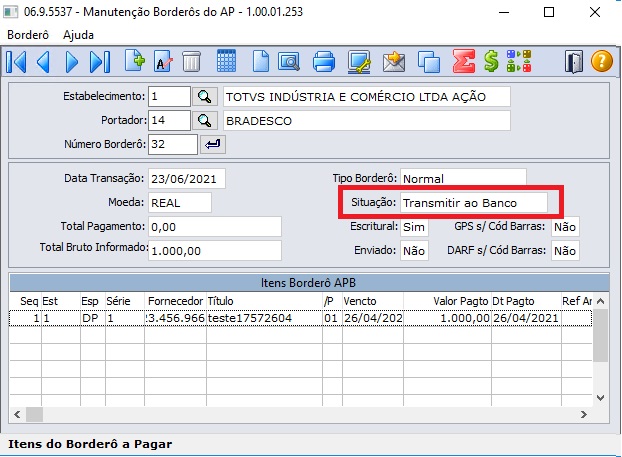
Task: Click the printer icon
Action: tap(324, 62)
